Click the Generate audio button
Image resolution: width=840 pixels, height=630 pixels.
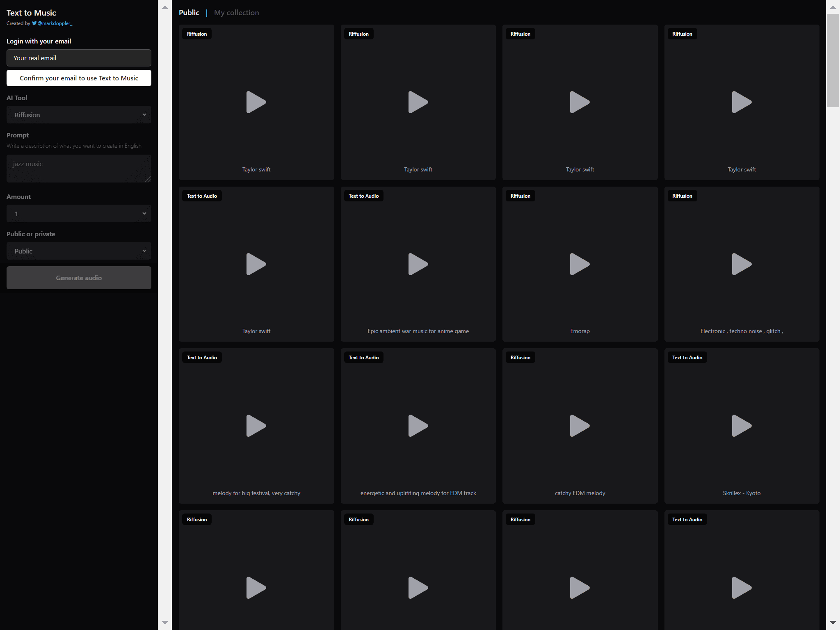click(x=79, y=278)
